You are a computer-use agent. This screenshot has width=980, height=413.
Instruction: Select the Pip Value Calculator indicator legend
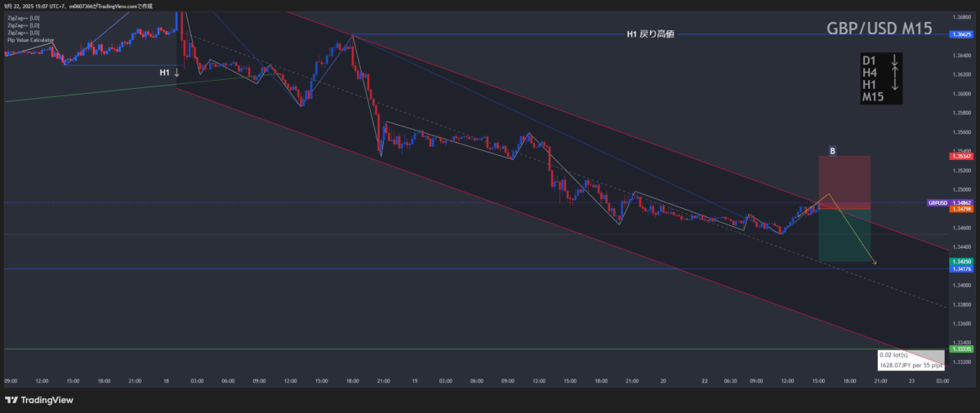[x=31, y=40]
